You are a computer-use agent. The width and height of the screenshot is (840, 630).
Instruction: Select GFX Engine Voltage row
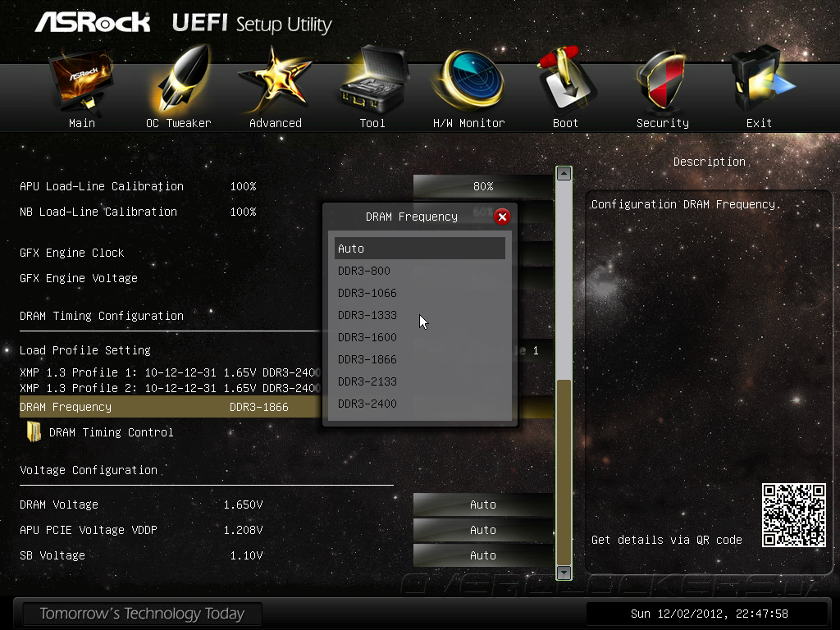click(79, 279)
